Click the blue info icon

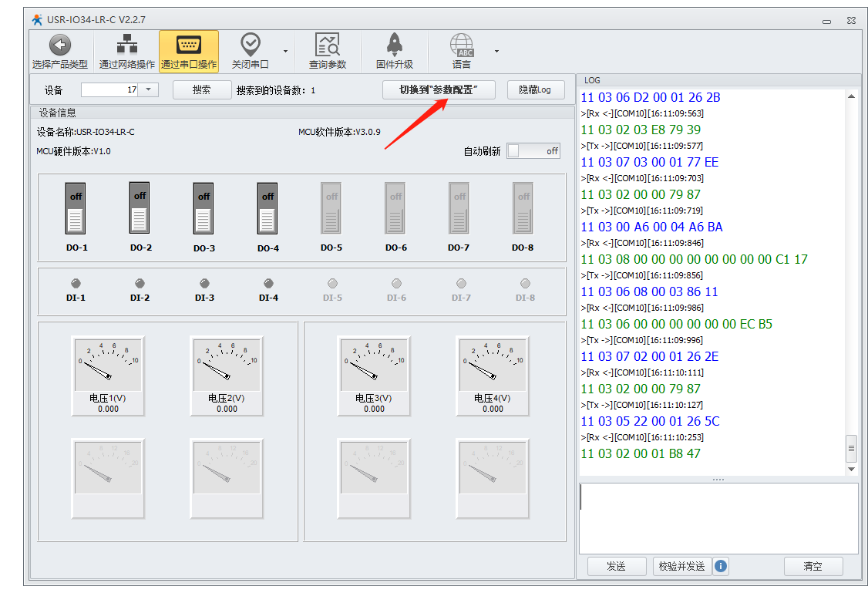tap(721, 566)
